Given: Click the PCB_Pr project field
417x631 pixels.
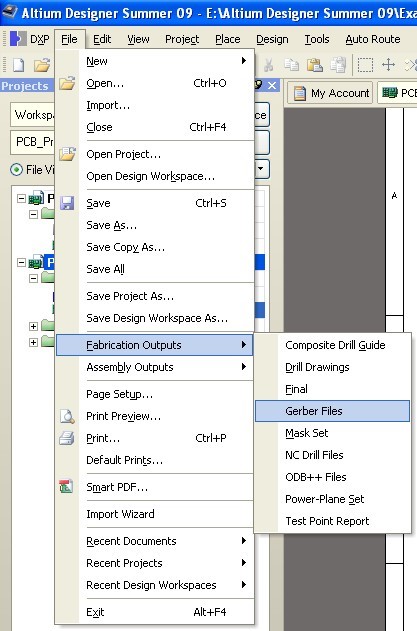Looking at the screenshot, I should [x=32, y=142].
